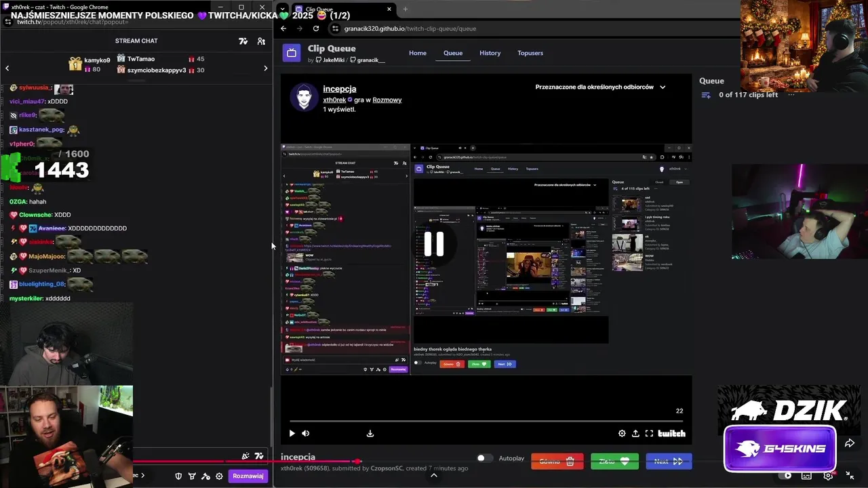Open the more options dots in Queue
Viewport: 868px width, 488px height.
pyautogui.click(x=791, y=94)
